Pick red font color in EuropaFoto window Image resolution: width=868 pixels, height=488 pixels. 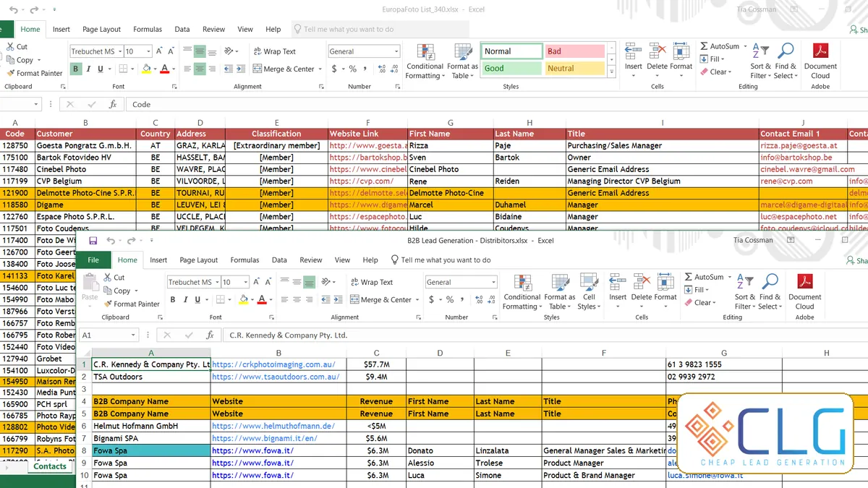(164, 69)
